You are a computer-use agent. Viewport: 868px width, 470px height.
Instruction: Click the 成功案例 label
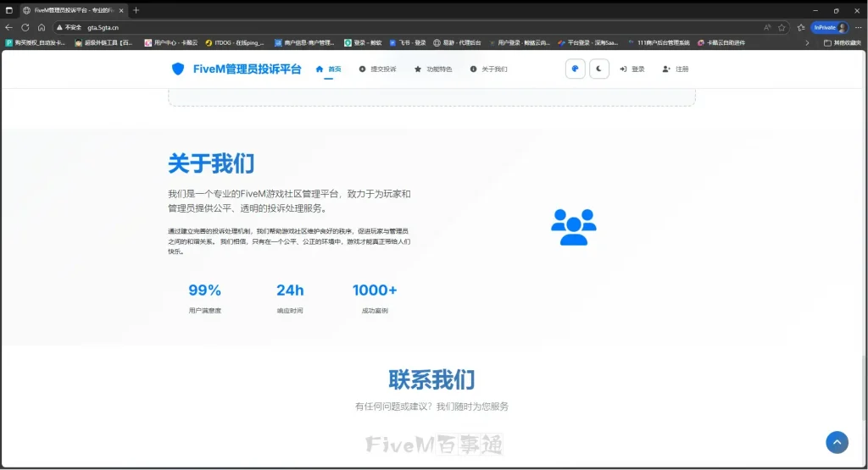(x=375, y=311)
